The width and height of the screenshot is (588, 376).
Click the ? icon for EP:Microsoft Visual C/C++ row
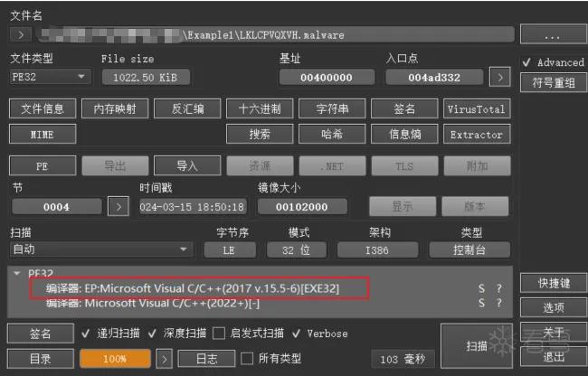point(499,288)
